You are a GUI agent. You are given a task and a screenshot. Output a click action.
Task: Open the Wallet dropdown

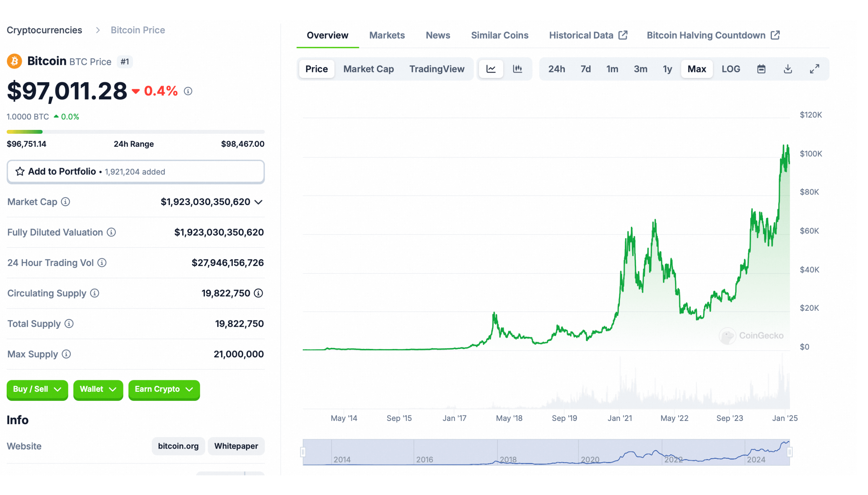98,389
